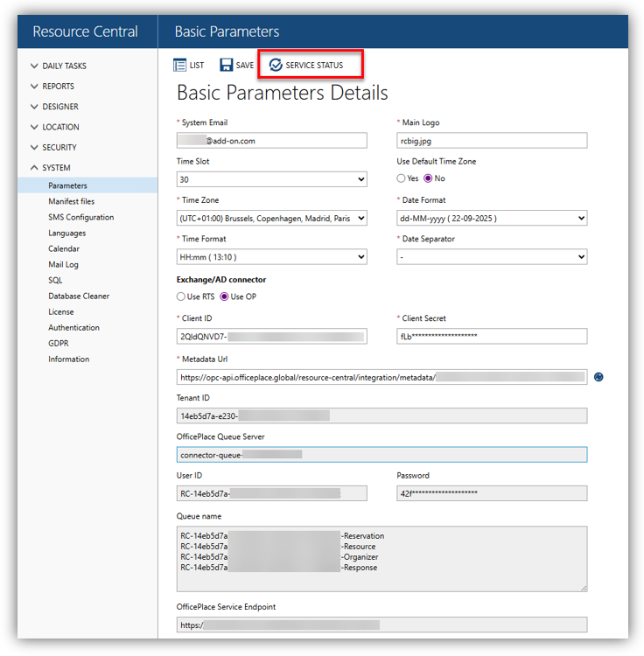This screenshot has height=656, width=644.
Task: Click into the System Email field
Action: (271, 141)
